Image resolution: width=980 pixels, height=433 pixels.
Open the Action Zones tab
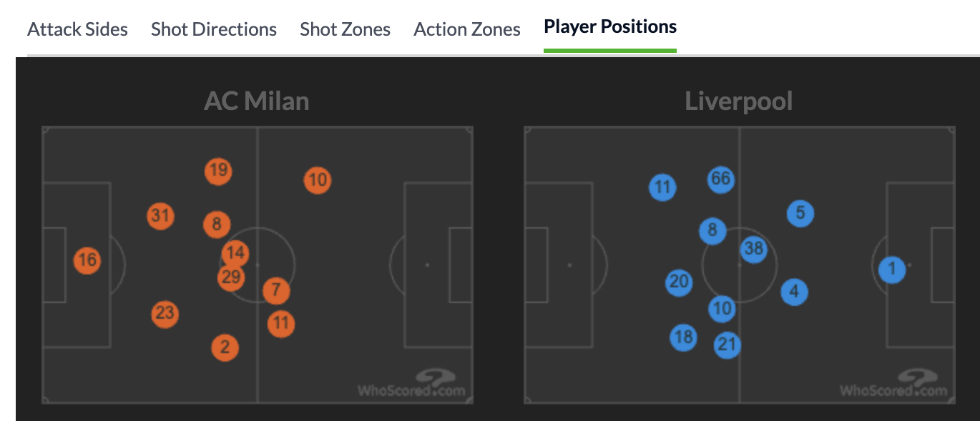(x=467, y=29)
